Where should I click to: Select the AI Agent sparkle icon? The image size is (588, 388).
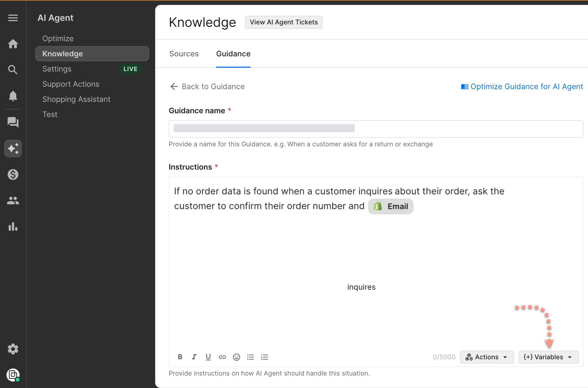(13, 148)
